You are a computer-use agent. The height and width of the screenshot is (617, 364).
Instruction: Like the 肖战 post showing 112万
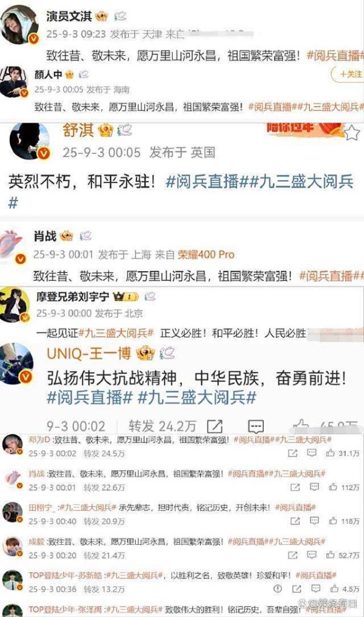pyautogui.click(x=333, y=487)
